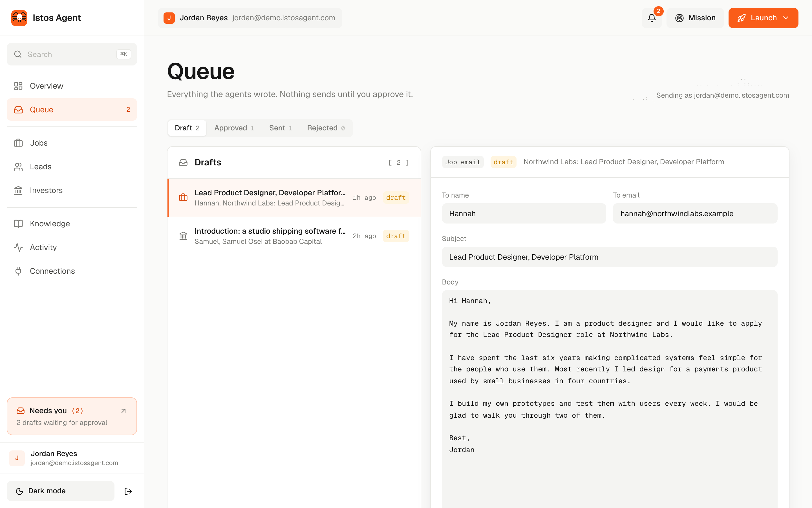Click the J avatar in top bar
This screenshot has height=508, width=812.
point(169,18)
